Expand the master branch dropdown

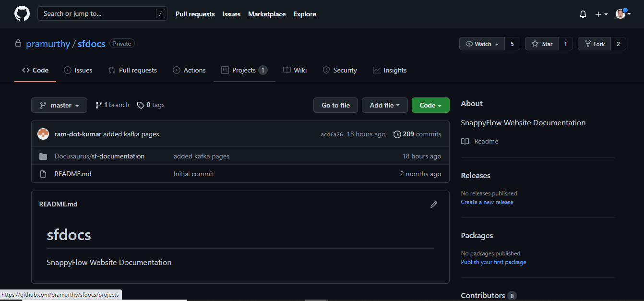[x=59, y=106]
